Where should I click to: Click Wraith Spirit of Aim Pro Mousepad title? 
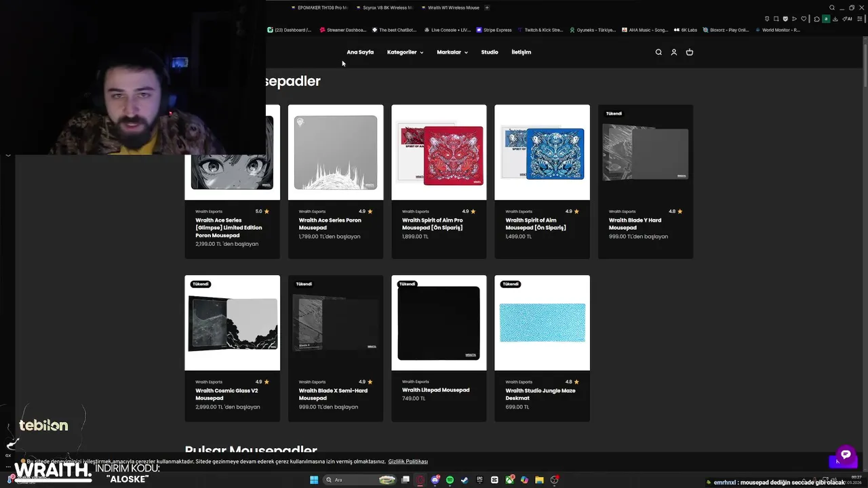pyautogui.click(x=433, y=224)
